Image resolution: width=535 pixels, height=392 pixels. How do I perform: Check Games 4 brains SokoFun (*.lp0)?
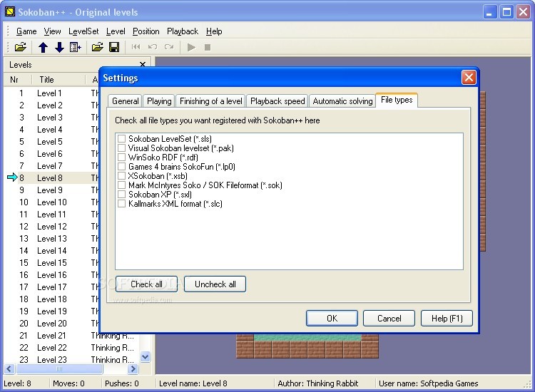pyautogui.click(x=121, y=167)
